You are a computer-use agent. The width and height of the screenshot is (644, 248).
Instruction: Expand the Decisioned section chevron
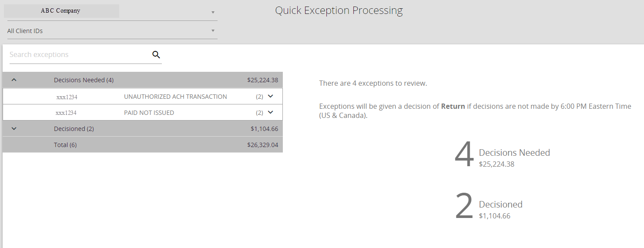point(14,129)
